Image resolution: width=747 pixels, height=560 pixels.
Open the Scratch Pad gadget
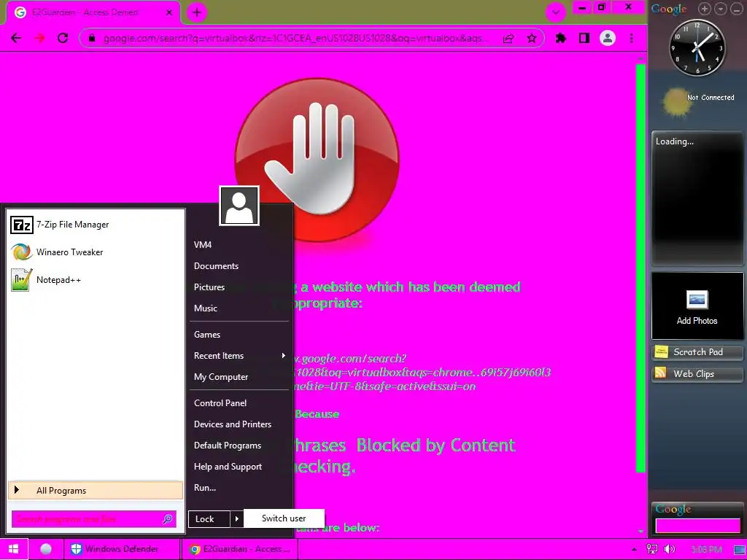697,352
